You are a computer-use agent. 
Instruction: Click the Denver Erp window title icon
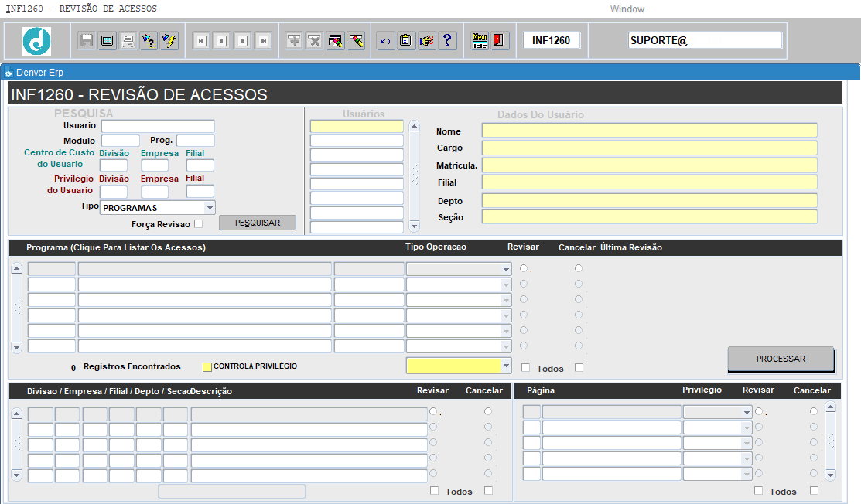[9, 73]
